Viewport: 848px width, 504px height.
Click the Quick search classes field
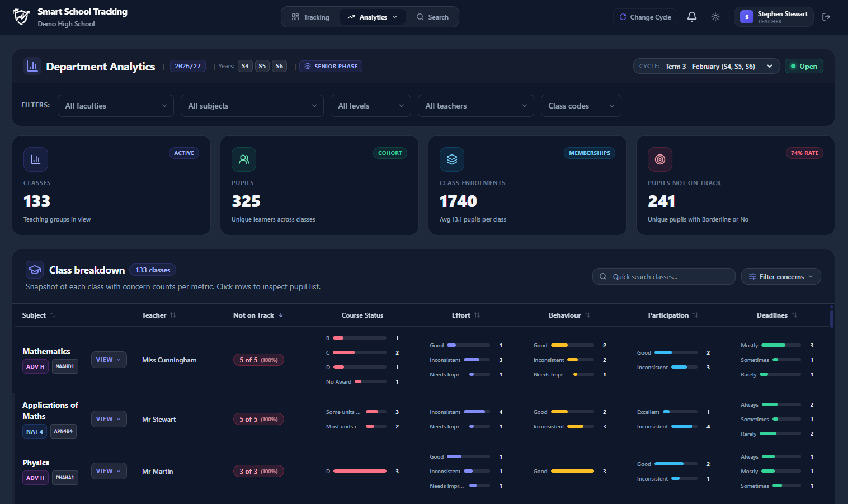(x=664, y=276)
